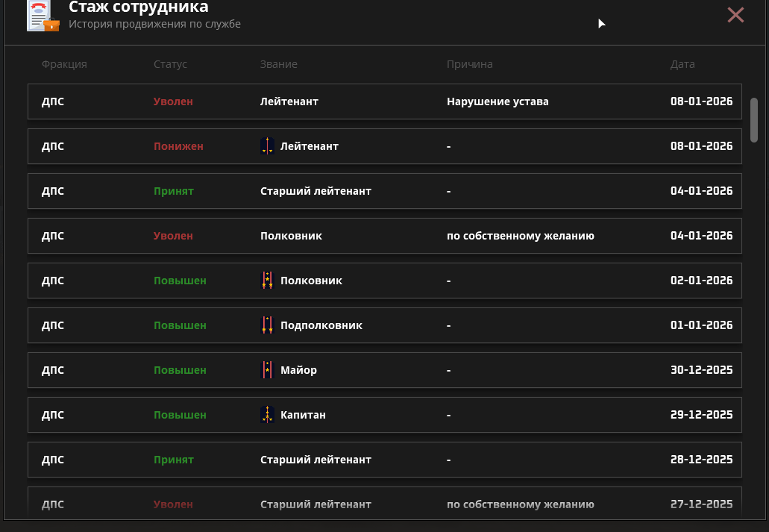Click the Капитан rank insignia icon
This screenshot has width=769, height=532.
267,415
